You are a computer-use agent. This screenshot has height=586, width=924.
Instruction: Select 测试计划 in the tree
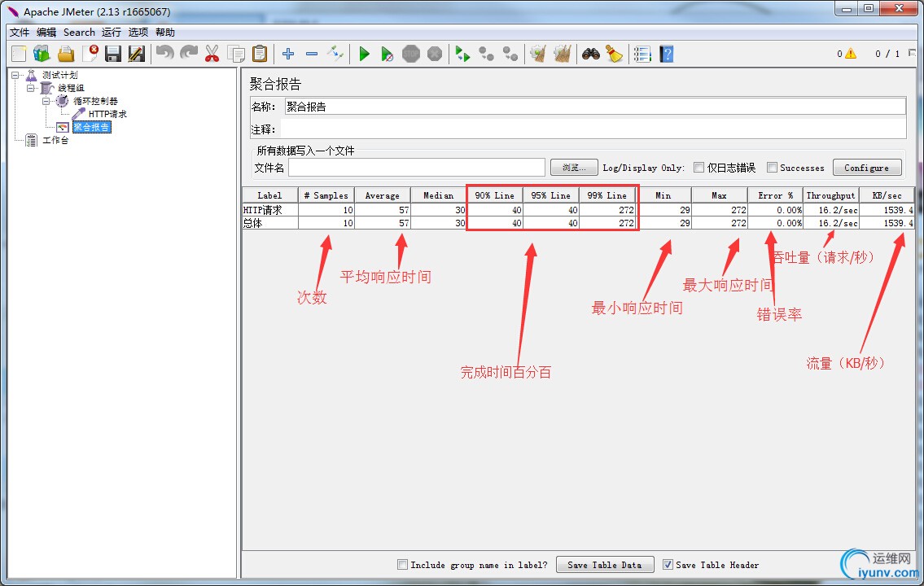coord(60,75)
